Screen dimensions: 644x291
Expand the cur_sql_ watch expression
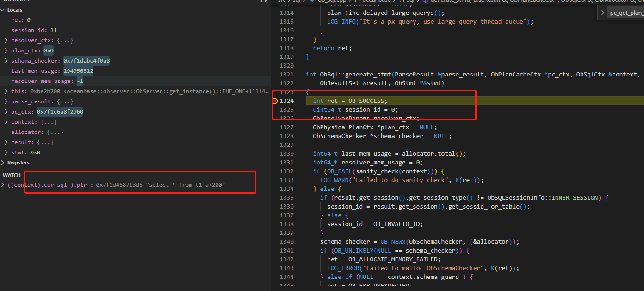coord(3,185)
